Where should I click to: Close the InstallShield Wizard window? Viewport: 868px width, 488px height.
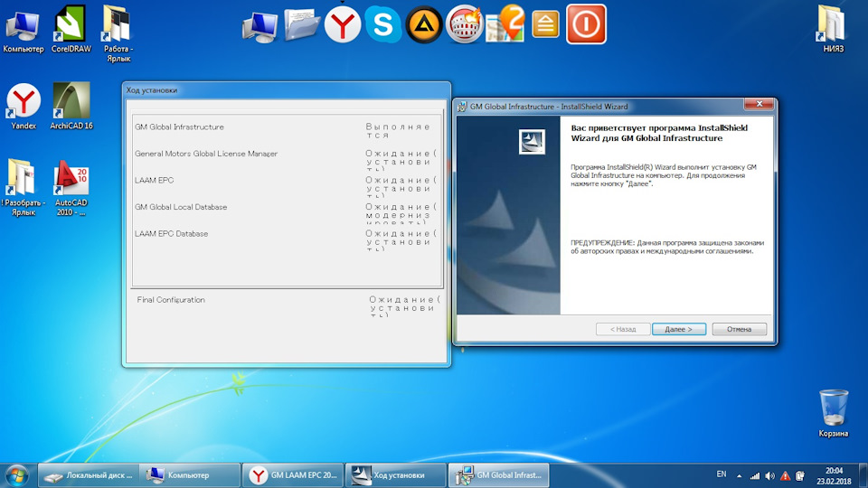759,104
